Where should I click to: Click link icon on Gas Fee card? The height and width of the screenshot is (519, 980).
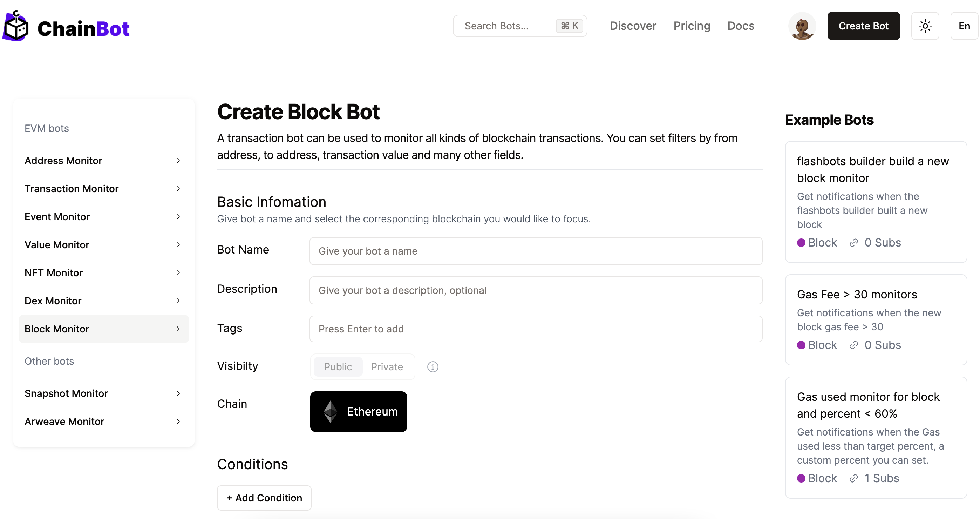point(853,345)
